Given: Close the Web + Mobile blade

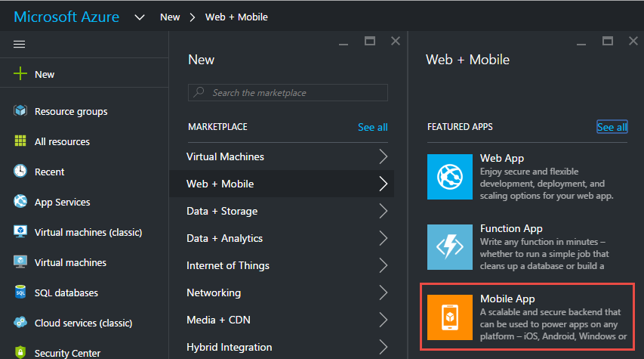Looking at the screenshot, I should pyautogui.click(x=633, y=41).
